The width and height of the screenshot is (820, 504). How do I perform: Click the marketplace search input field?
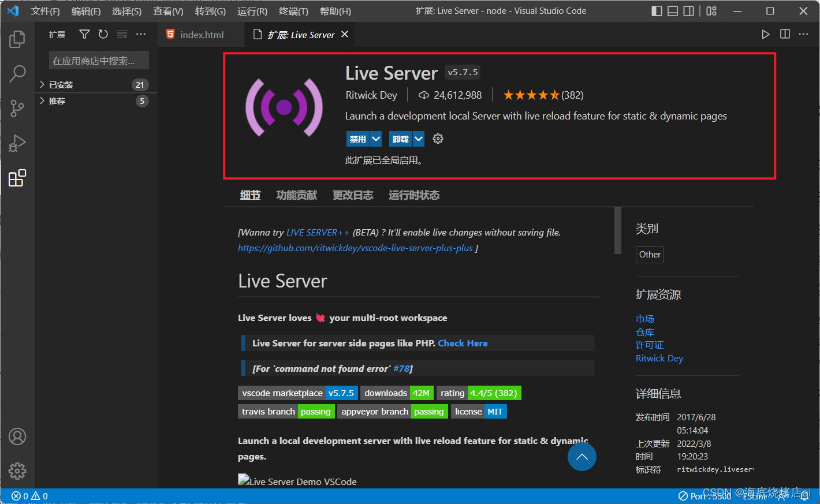[99, 61]
